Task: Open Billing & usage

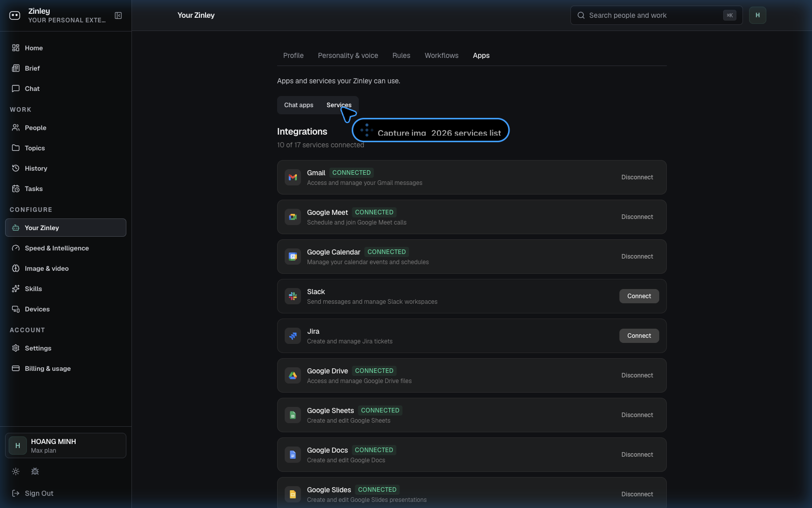Action: (x=65, y=368)
